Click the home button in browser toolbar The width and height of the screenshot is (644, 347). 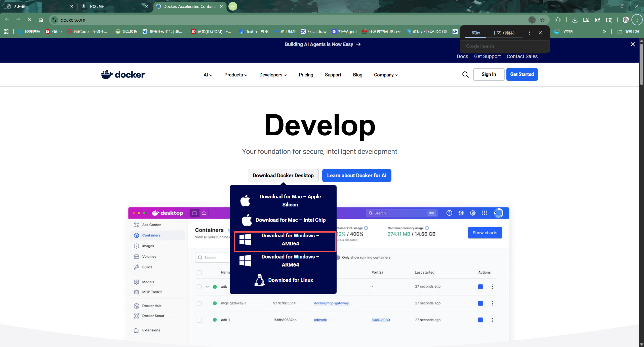tap(41, 20)
